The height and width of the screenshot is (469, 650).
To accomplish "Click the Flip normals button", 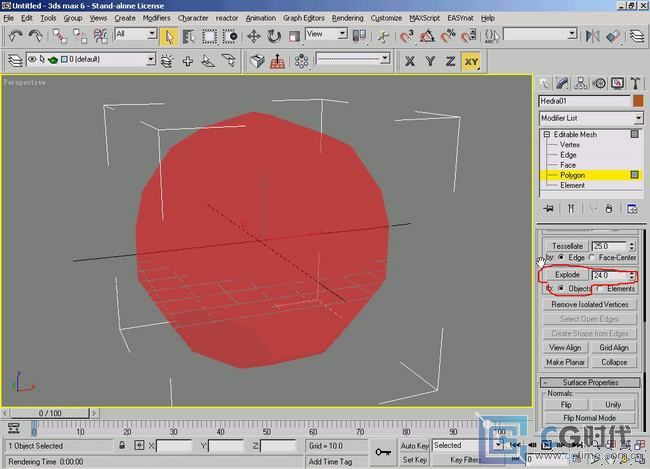I will coord(566,404).
